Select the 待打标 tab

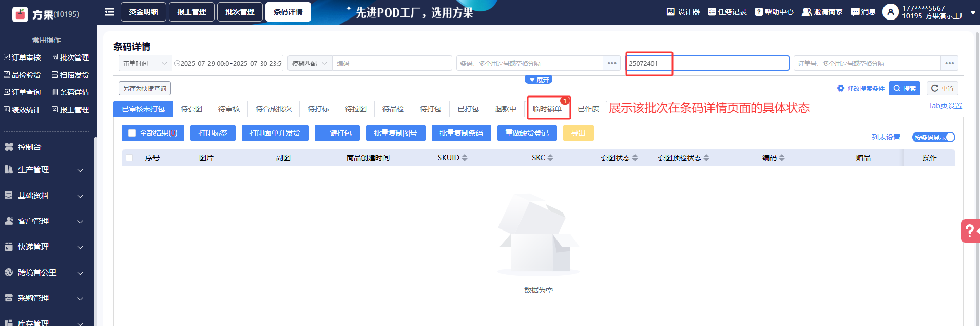(318, 109)
